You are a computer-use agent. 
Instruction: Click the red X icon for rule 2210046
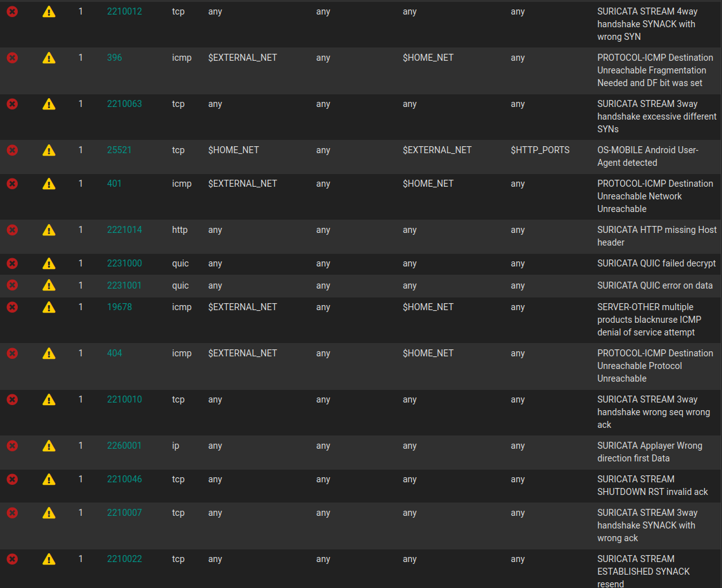tap(12, 479)
